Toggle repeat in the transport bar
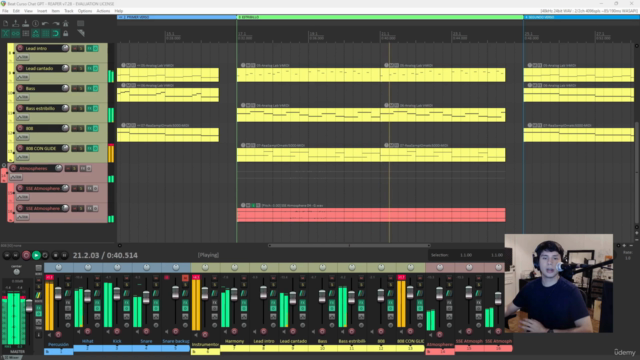This screenshot has width=640, height=360. tap(45, 255)
